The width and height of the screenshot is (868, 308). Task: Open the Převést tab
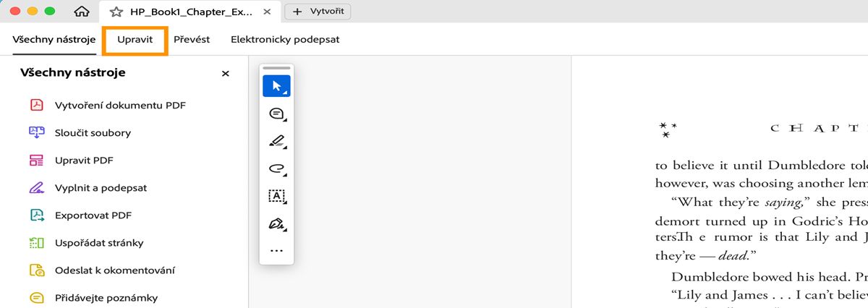click(192, 40)
